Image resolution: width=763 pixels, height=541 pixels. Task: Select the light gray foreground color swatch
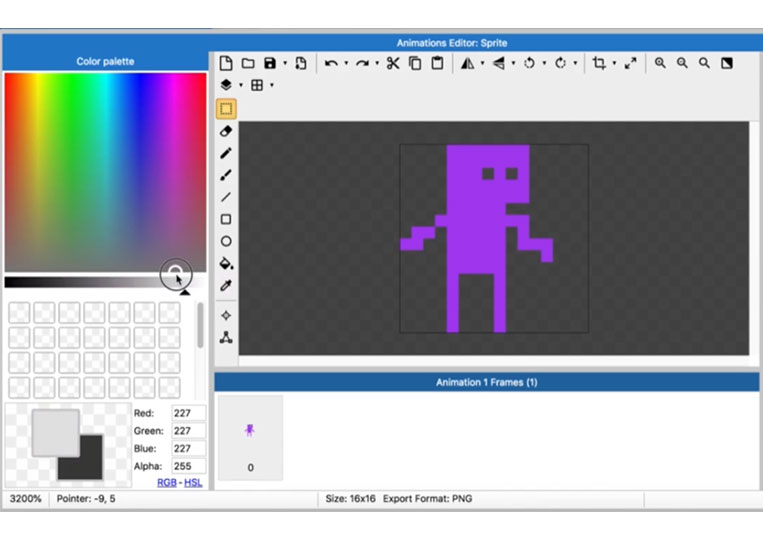tap(55, 433)
